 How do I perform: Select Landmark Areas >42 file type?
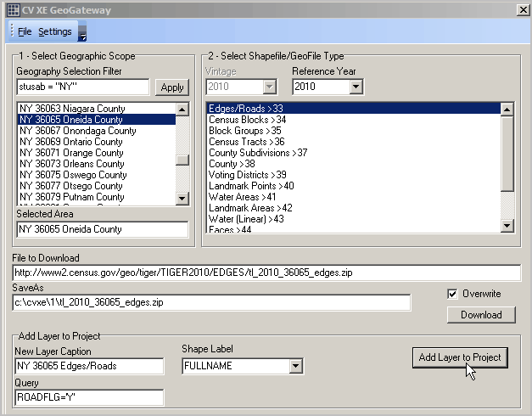(354, 208)
